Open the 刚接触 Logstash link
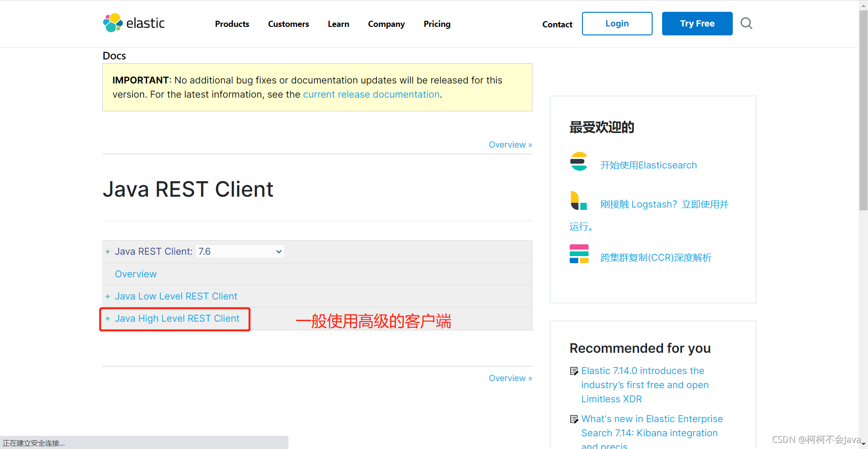 (664, 204)
